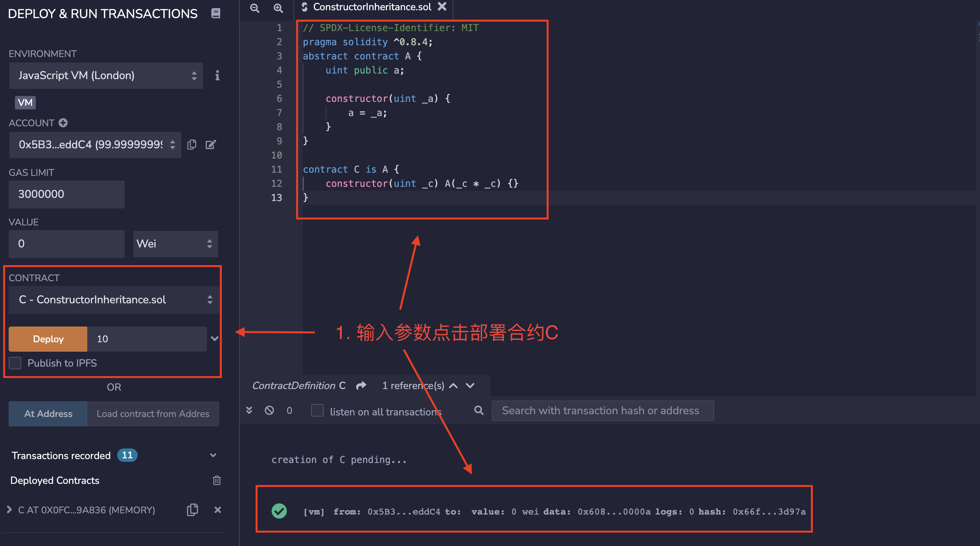Delete all deployed contracts with trash icon

click(217, 480)
